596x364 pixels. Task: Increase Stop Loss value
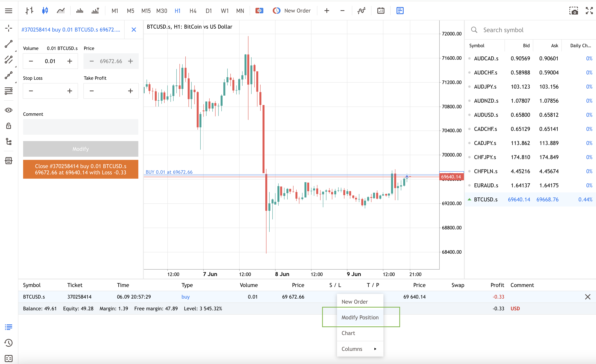click(x=70, y=91)
